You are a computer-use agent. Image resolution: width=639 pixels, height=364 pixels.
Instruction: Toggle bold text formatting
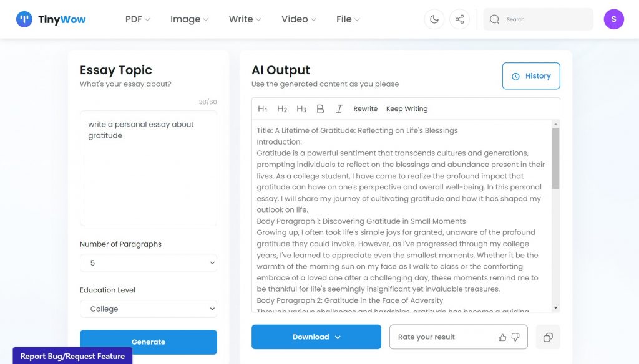point(321,109)
